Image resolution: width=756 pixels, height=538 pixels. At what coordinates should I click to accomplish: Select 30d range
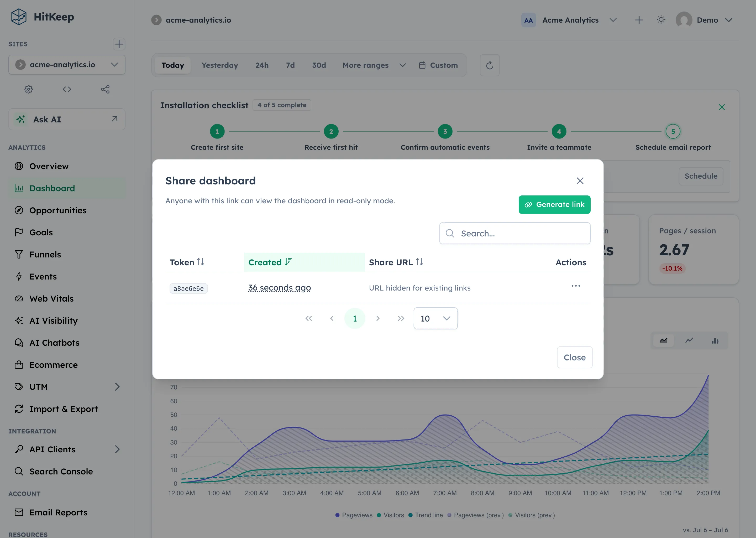coord(319,65)
